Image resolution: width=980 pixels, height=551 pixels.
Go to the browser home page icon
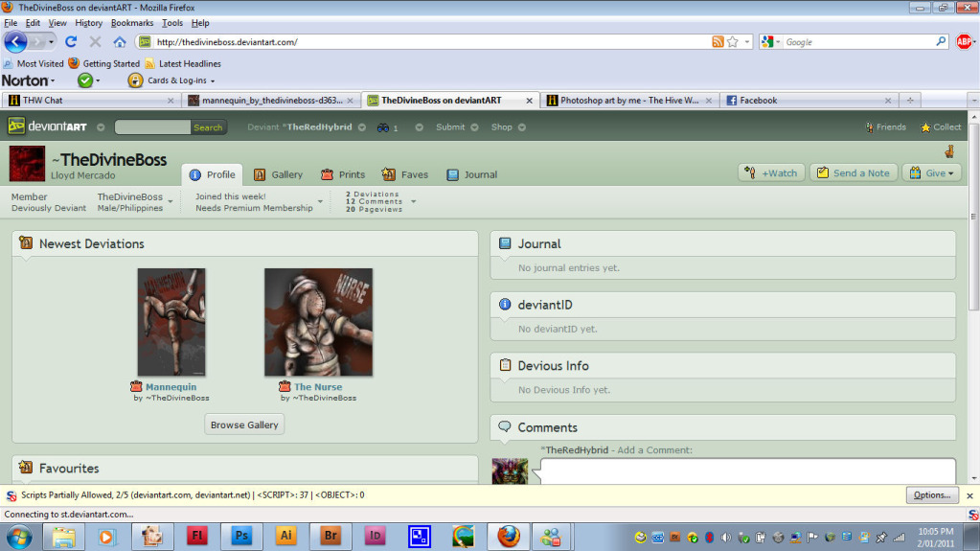coord(120,42)
